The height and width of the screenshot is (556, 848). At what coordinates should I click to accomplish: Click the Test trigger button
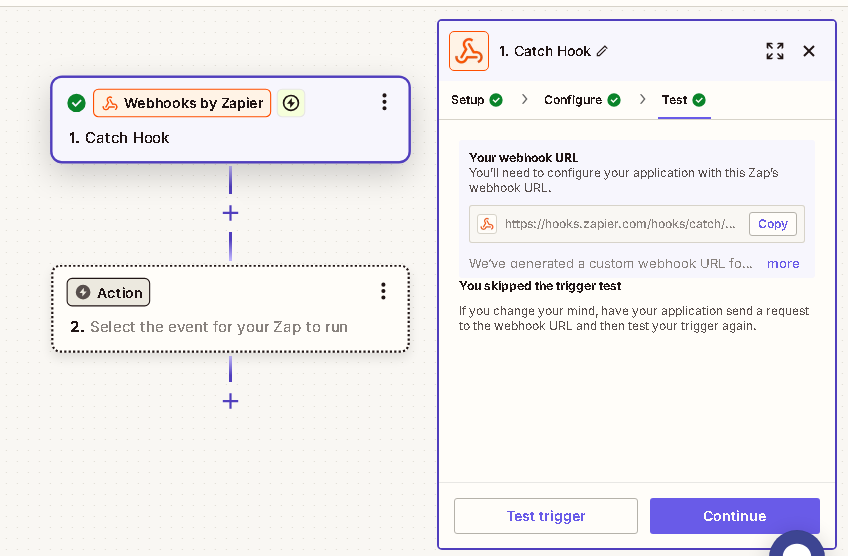click(x=546, y=516)
